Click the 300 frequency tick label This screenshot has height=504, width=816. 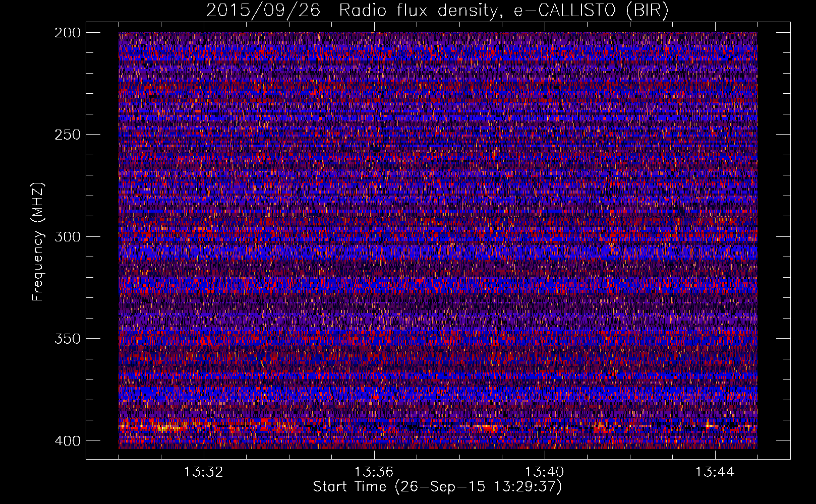67,236
